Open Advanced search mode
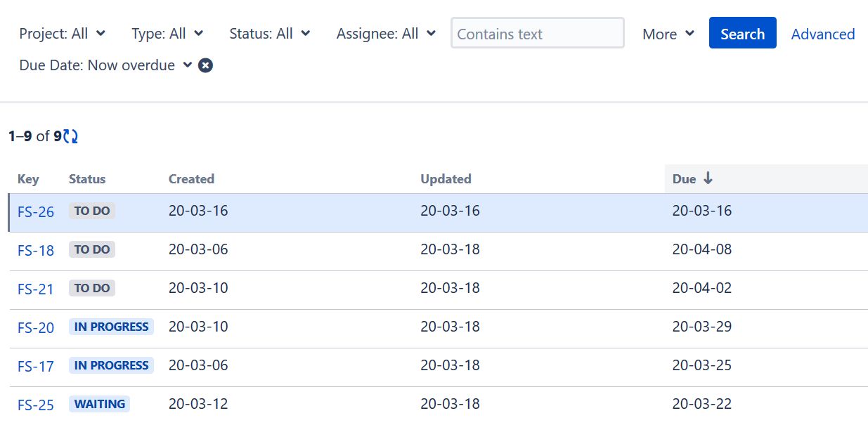This screenshot has width=868, height=425. click(822, 34)
